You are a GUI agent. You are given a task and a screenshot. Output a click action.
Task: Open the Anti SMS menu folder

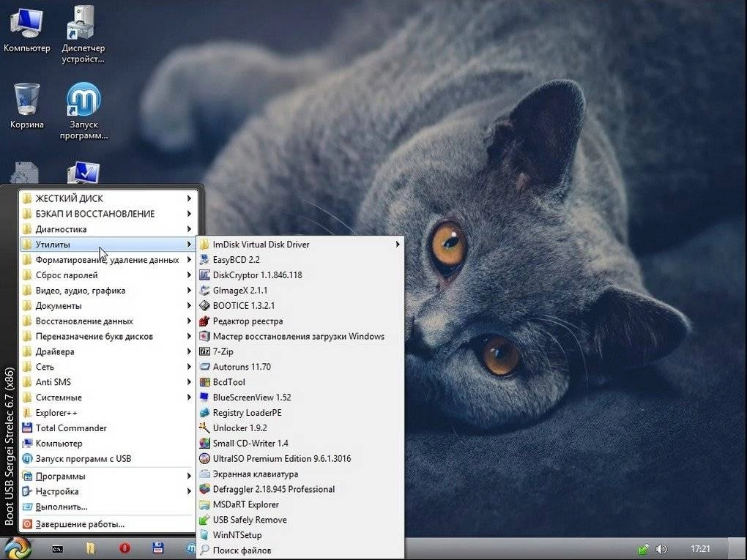(x=107, y=382)
